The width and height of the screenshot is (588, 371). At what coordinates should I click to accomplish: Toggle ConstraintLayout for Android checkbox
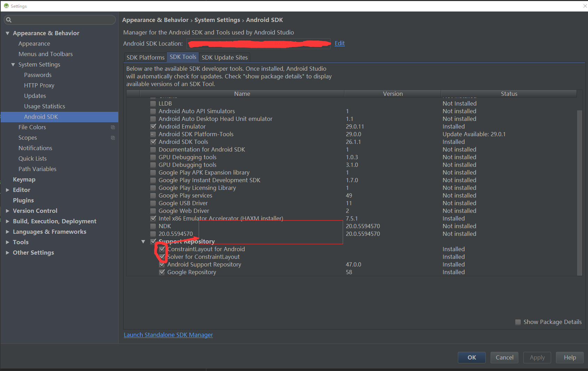(162, 249)
